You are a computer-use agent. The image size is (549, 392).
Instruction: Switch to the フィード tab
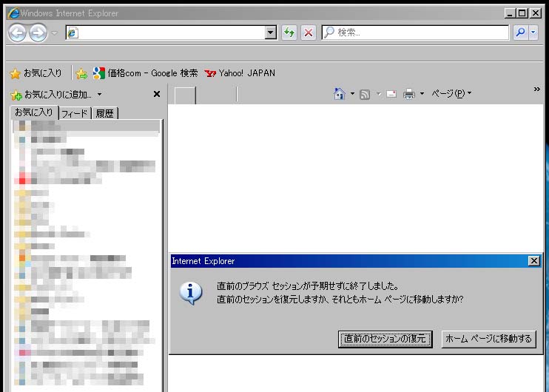pos(74,113)
